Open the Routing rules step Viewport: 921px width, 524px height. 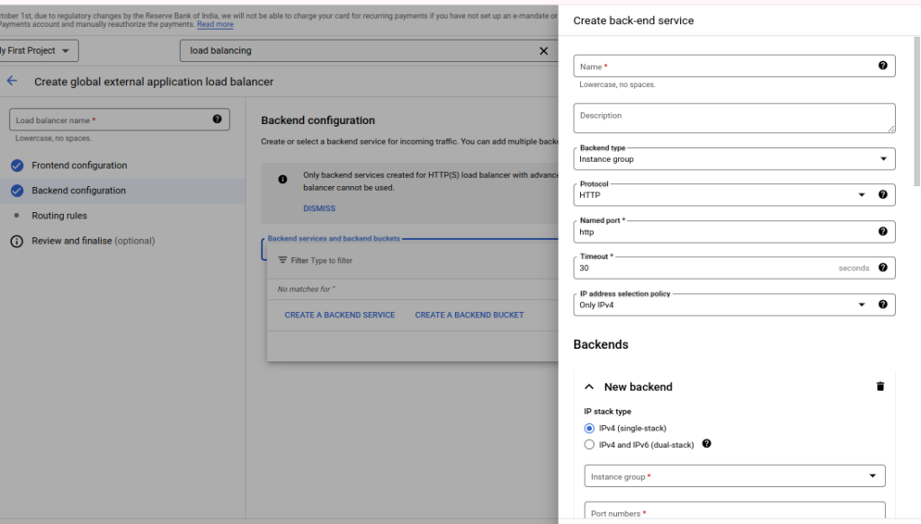point(59,216)
